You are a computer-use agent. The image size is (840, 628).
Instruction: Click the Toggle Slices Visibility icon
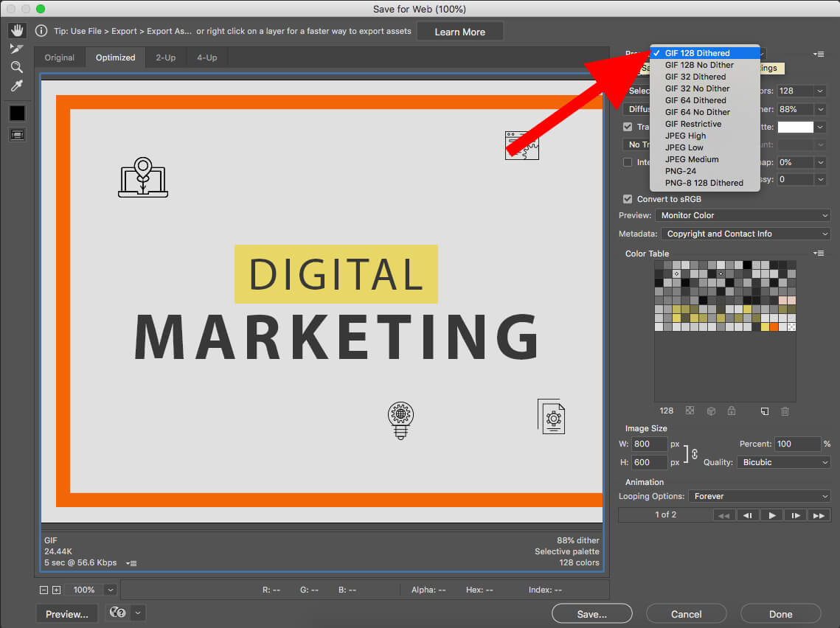click(16, 134)
